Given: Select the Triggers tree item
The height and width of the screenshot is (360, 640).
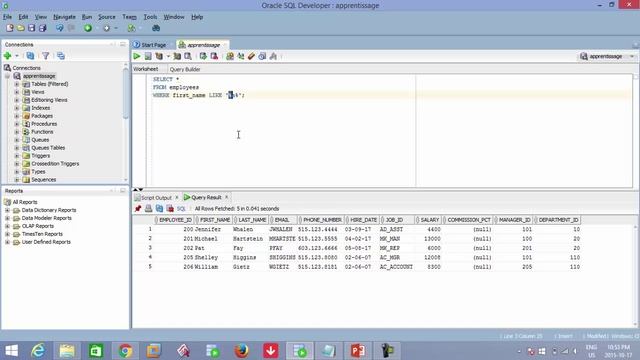Looking at the screenshot, I should tap(40, 156).
